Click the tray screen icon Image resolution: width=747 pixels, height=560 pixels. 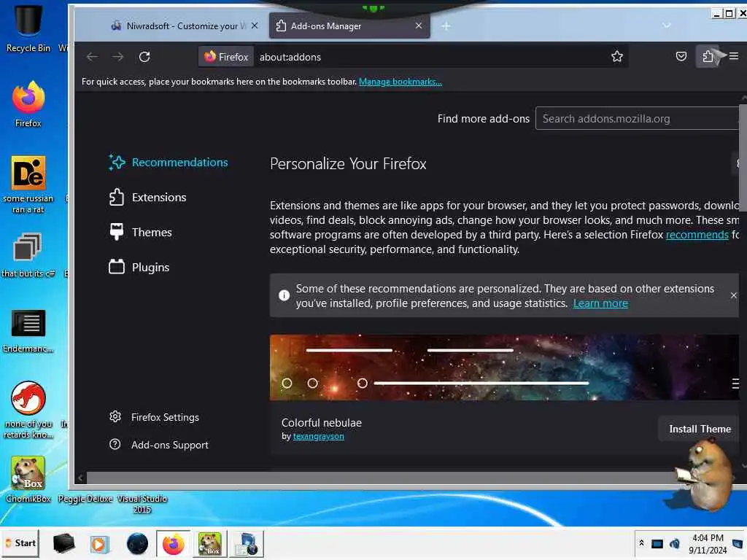[x=657, y=544]
